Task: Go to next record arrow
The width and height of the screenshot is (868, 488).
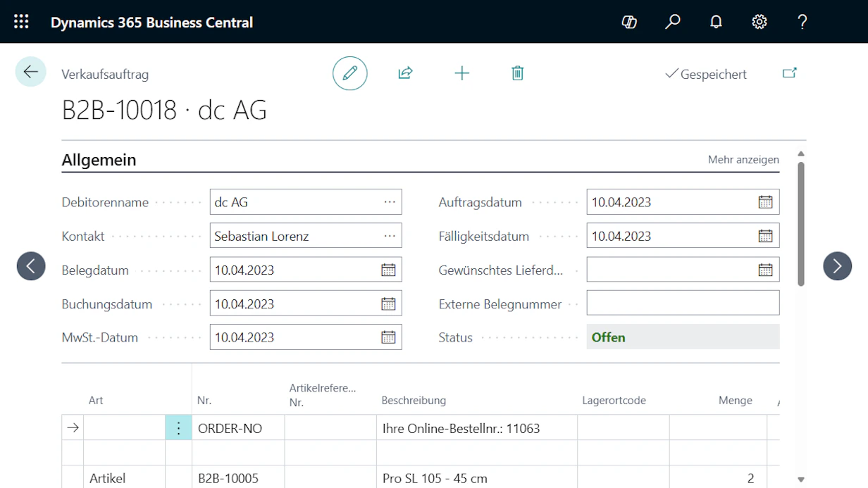Action: (x=838, y=266)
